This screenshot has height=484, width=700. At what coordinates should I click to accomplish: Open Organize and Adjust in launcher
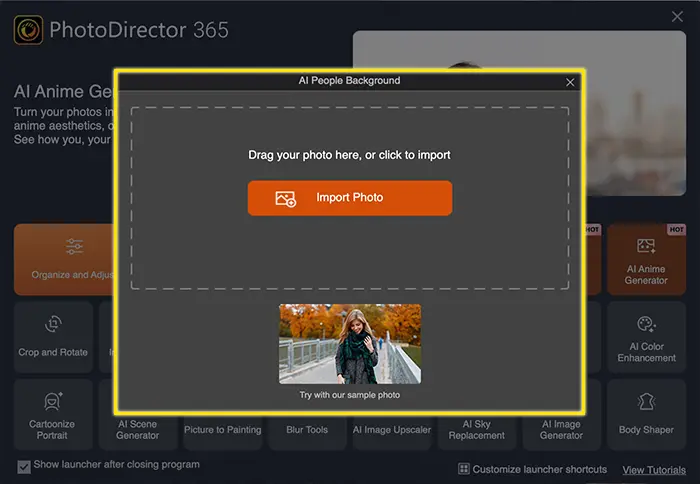64,259
